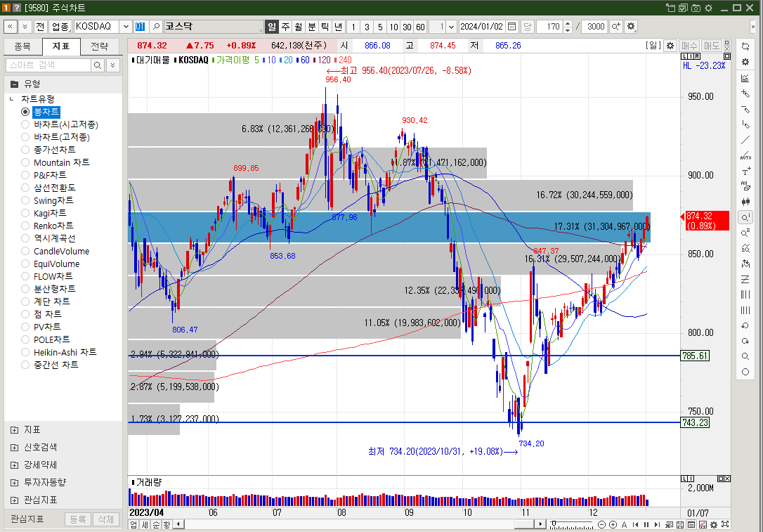Toggle the magnifier info lookup tool
This screenshot has width=763, height=532.
click(745, 217)
